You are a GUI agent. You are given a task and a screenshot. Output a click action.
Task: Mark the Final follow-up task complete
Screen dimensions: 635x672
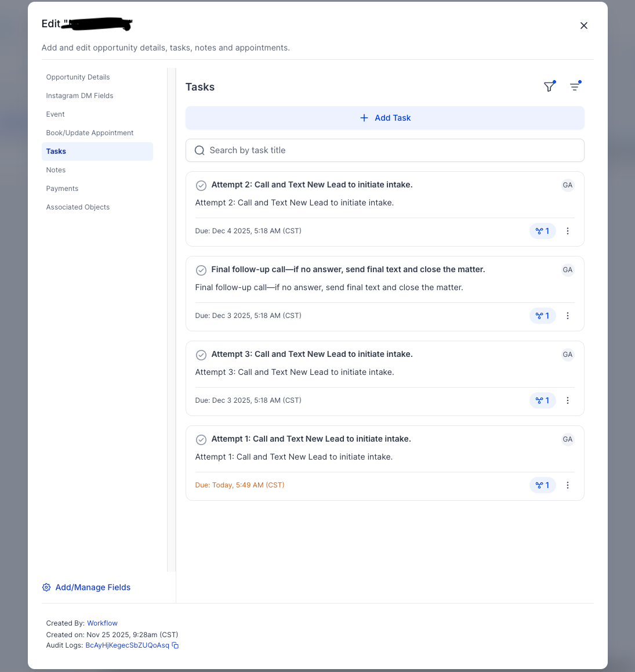point(201,270)
